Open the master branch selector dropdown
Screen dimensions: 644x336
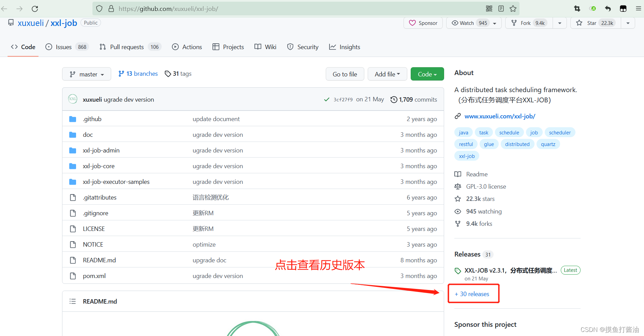point(87,74)
